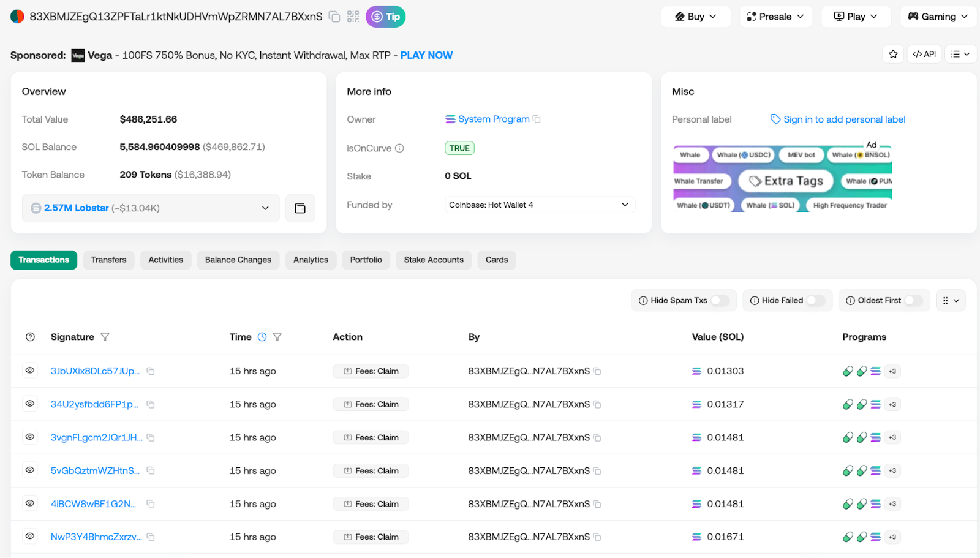Switch to the Balance Changes tab
This screenshot has width=980, height=558.
(x=238, y=260)
